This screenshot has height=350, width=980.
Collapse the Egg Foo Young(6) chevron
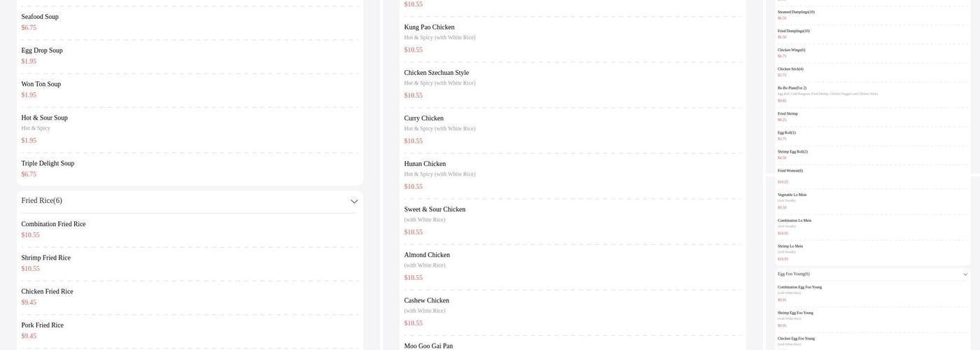(965, 274)
